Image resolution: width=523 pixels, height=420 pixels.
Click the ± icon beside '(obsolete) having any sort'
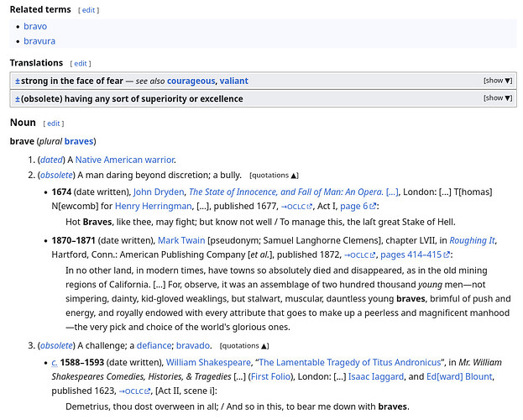pyautogui.click(x=18, y=98)
